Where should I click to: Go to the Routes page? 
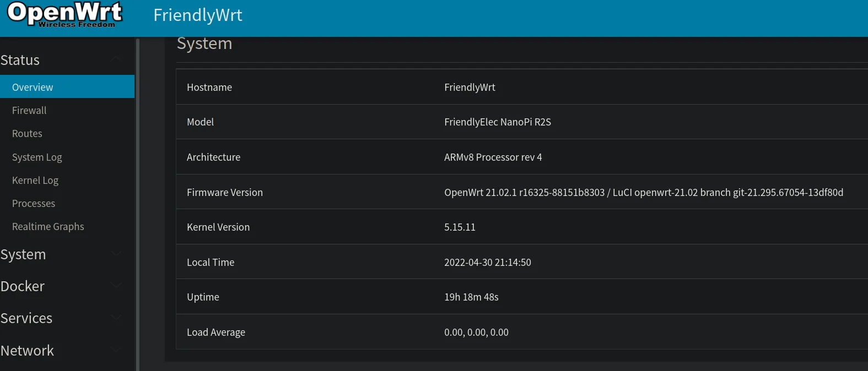(27, 133)
